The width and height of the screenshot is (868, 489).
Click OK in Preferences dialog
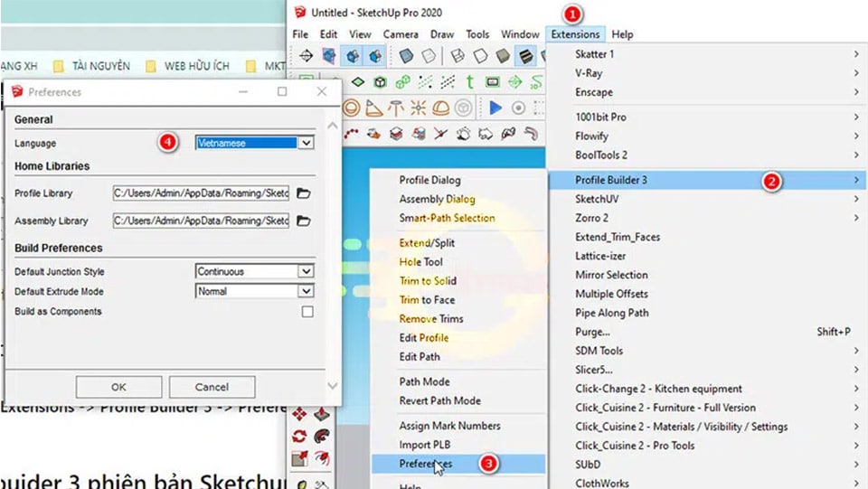point(118,387)
